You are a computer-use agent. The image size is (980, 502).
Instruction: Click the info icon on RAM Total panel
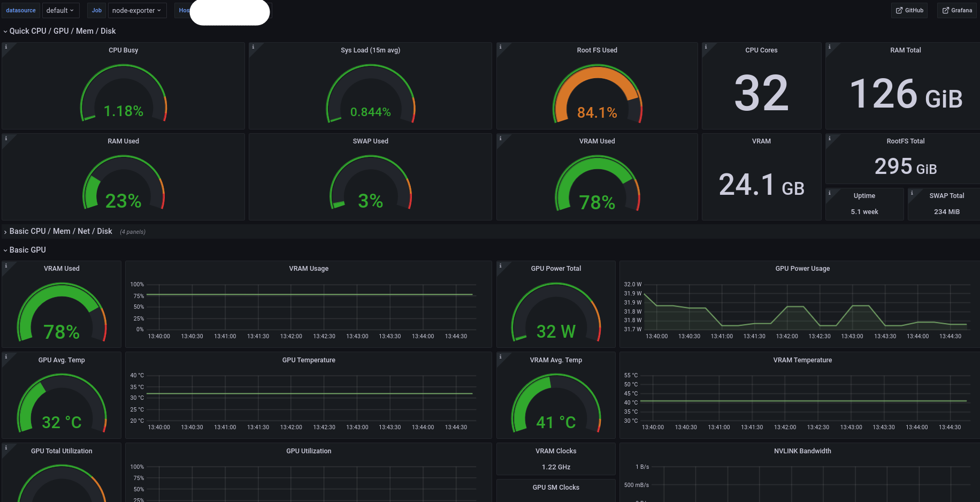(829, 47)
